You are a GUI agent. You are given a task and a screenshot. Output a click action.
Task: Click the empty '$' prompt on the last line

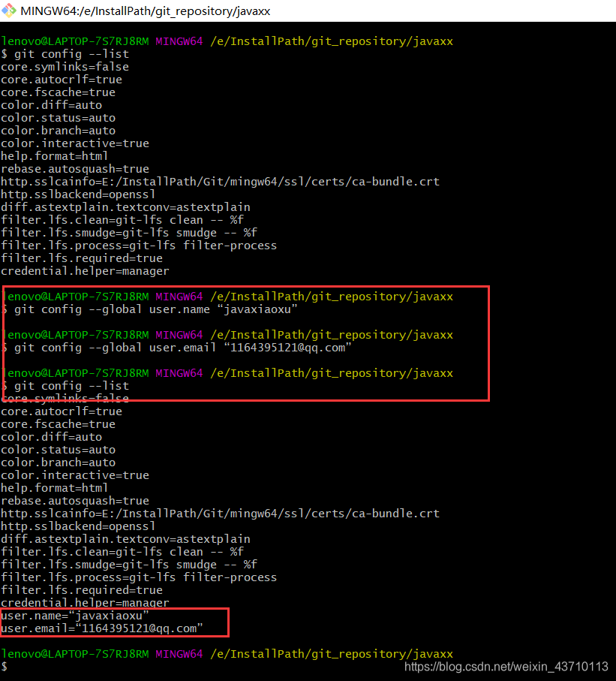(x=5, y=667)
